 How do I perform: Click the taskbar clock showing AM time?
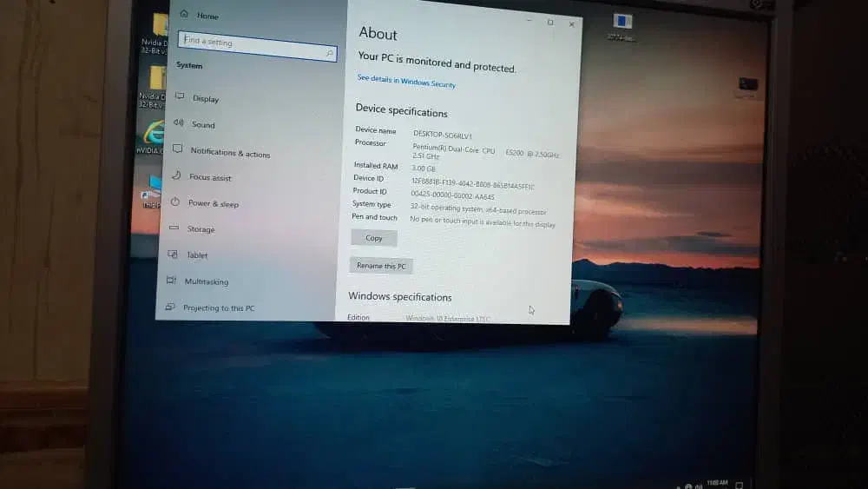point(718,484)
